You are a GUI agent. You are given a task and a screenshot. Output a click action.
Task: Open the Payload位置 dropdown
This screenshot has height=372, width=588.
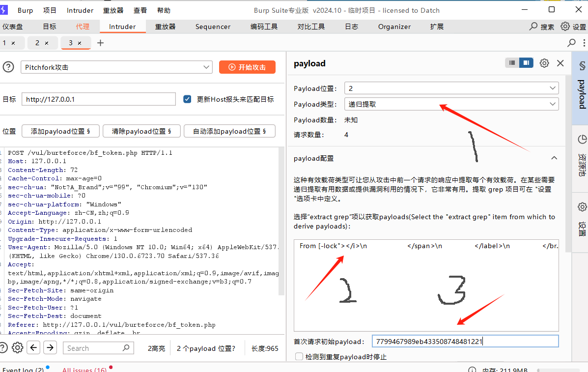(x=451, y=88)
